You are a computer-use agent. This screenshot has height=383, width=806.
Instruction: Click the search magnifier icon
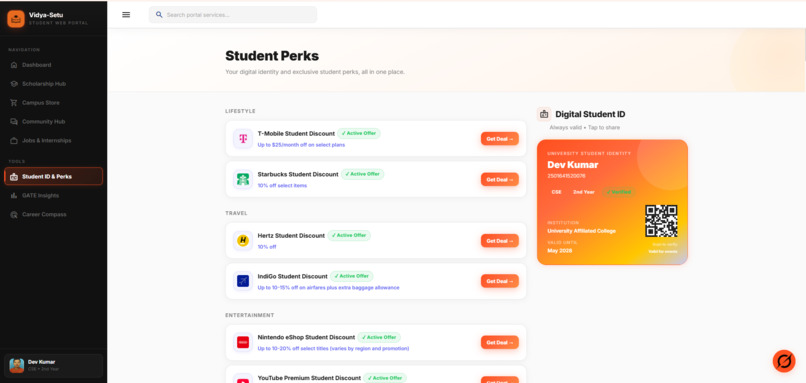tap(159, 15)
